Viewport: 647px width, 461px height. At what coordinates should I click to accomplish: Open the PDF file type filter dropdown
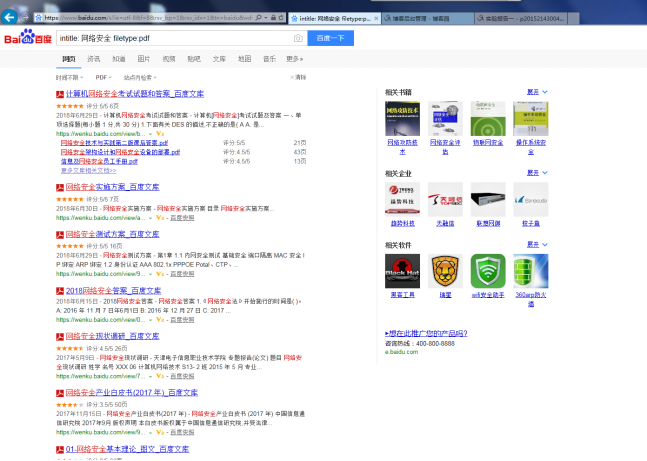103,78
